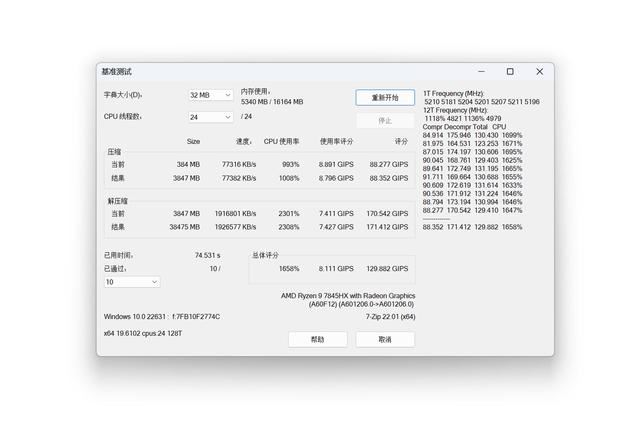
Task: Open the dictionary size dropdown showing 32 MB
Action: (x=211, y=95)
